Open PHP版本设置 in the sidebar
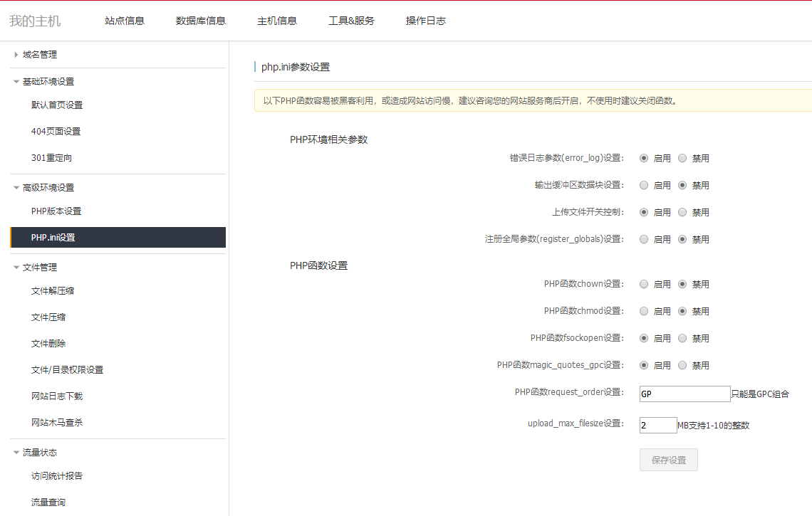 (x=56, y=211)
